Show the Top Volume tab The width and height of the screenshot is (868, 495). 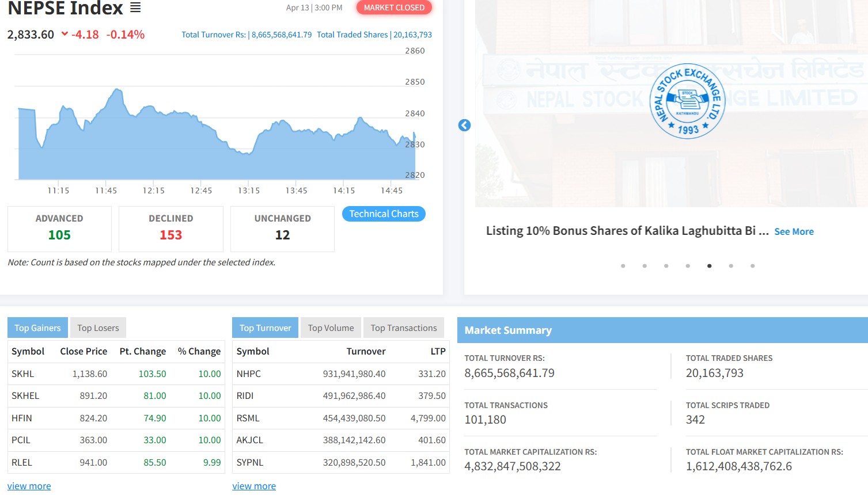pyautogui.click(x=331, y=328)
